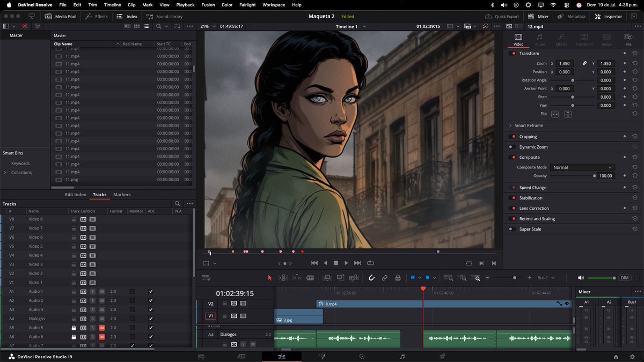Image resolution: width=644 pixels, height=362 pixels.
Task: Expand the Collections smart bin
Action: pos(5,173)
